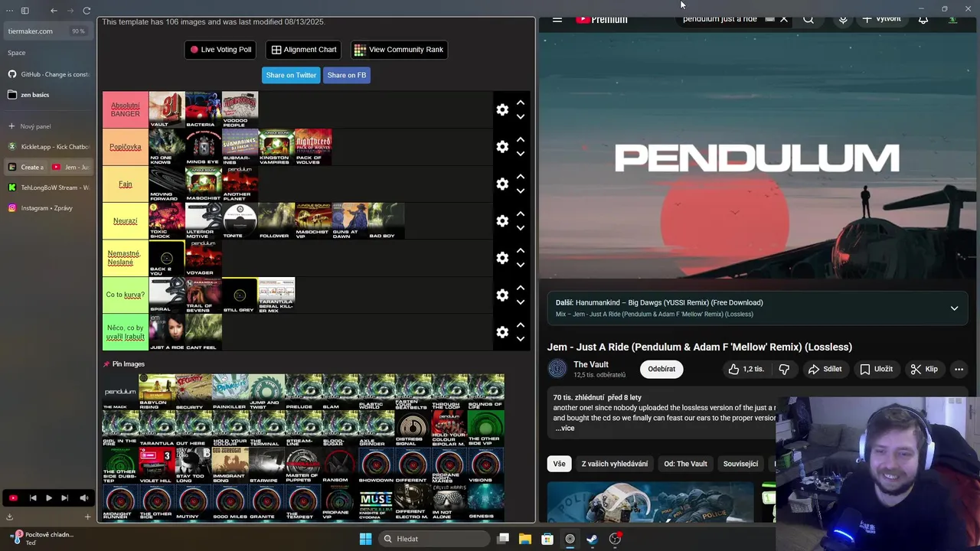This screenshot has width=980, height=551.
Task: Move Co to kurva? tier down
Action: pos(521,302)
